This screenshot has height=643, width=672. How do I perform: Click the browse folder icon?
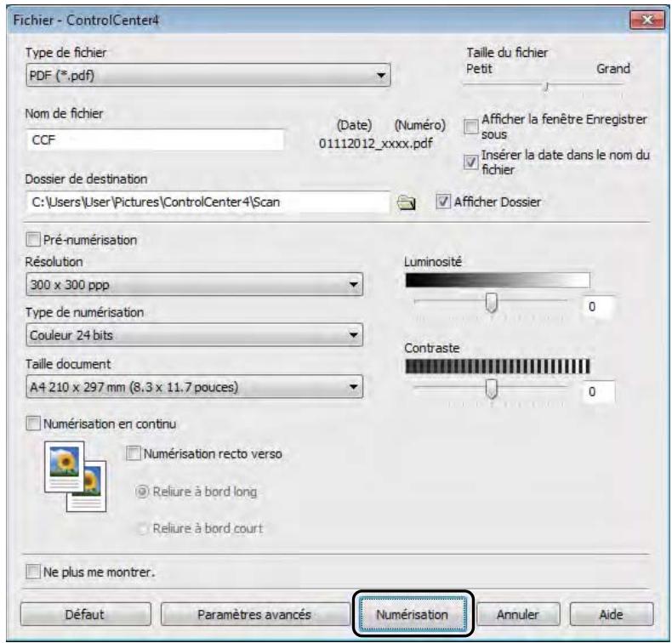coord(407,202)
